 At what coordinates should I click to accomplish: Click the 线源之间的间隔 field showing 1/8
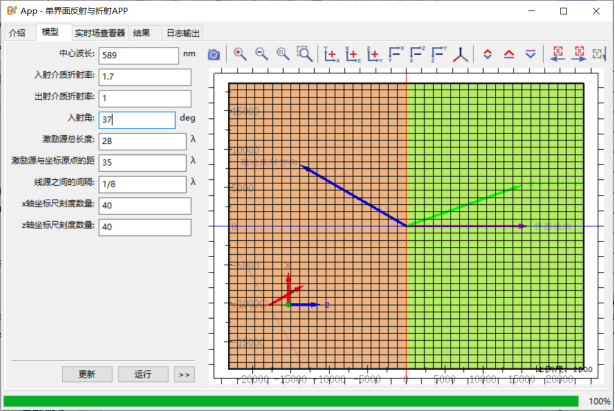click(143, 184)
